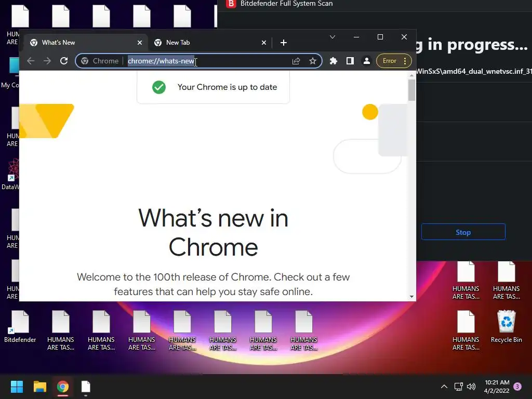Open the volume tray icon
This screenshot has height=399, width=532.
click(471, 387)
